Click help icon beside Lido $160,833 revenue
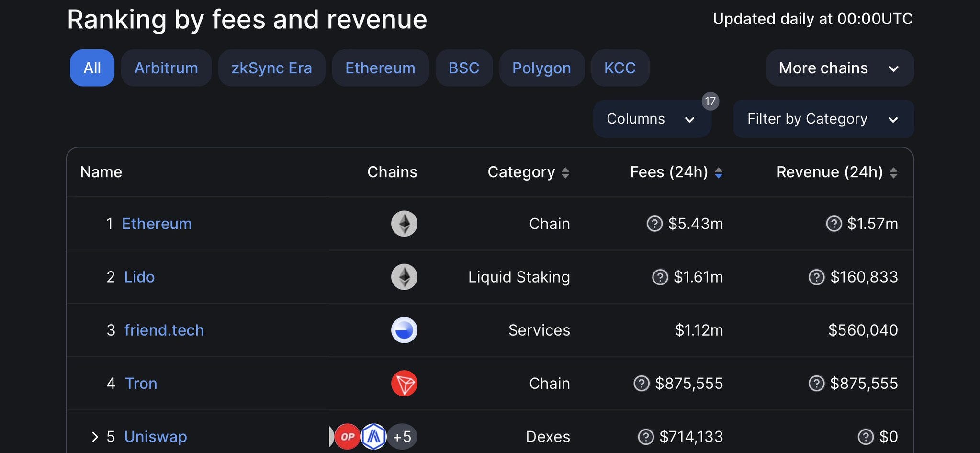The width and height of the screenshot is (980, 453). coord(816,277)
